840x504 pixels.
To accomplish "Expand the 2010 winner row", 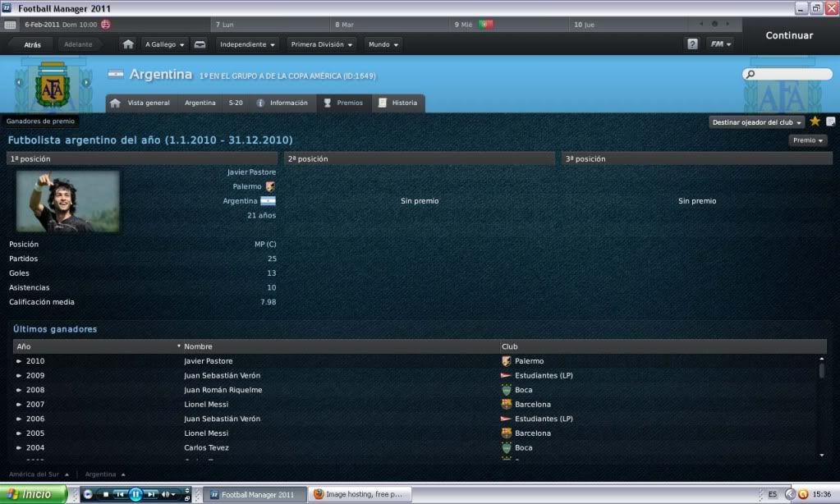I will (x=19, y=361).
